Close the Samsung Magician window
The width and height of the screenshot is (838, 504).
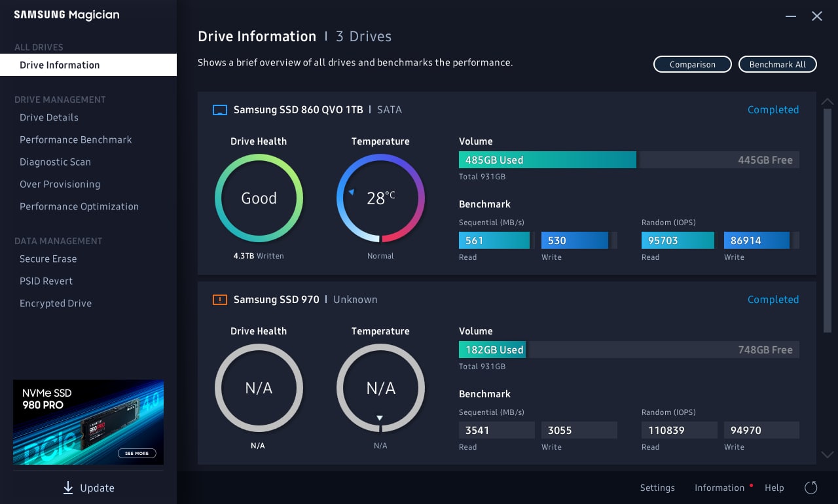pyautogui.click(x=816, y=16)
